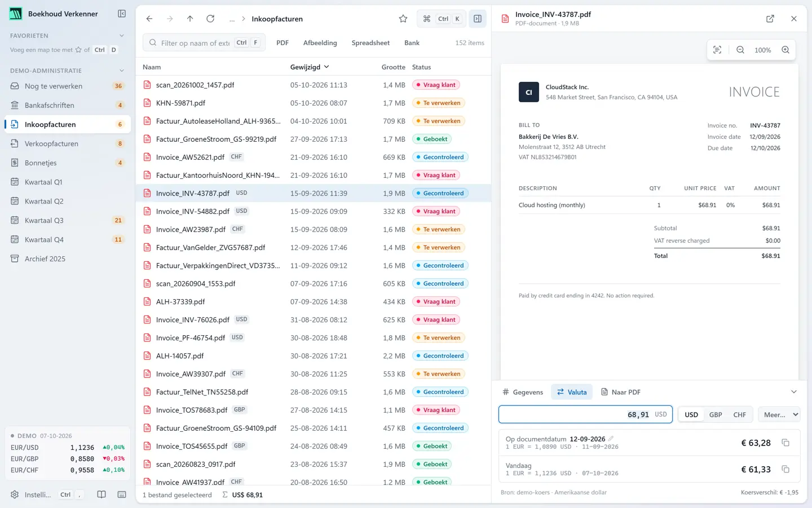Toggle the PDF file type filter
The width and height of the screenshot is (812, 508).
283,43
